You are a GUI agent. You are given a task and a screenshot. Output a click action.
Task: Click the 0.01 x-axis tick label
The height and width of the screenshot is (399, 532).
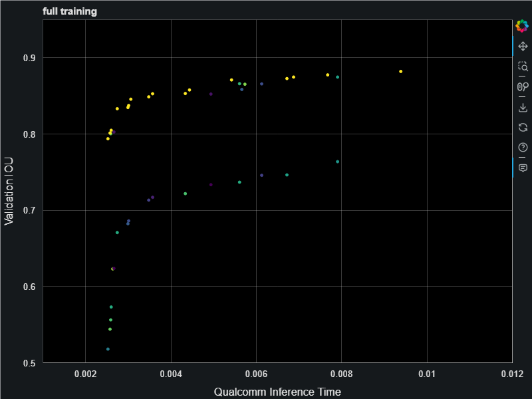[x=427, y=375]
